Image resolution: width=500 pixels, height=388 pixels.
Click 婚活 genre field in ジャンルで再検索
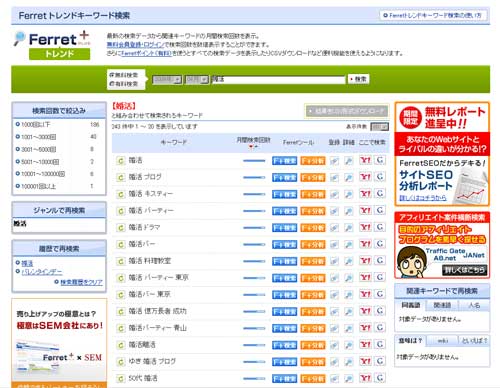pyautogui.click(x=59, y=224)
